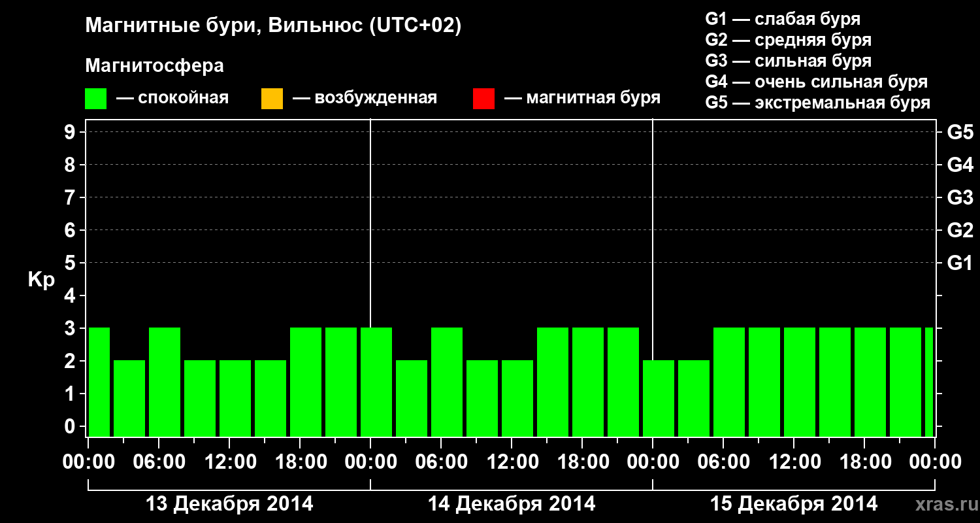Click the '13 Декабря 2014' date label
Image resolution: width=980 pixels, height=523 pixels.
click(229, 504)
